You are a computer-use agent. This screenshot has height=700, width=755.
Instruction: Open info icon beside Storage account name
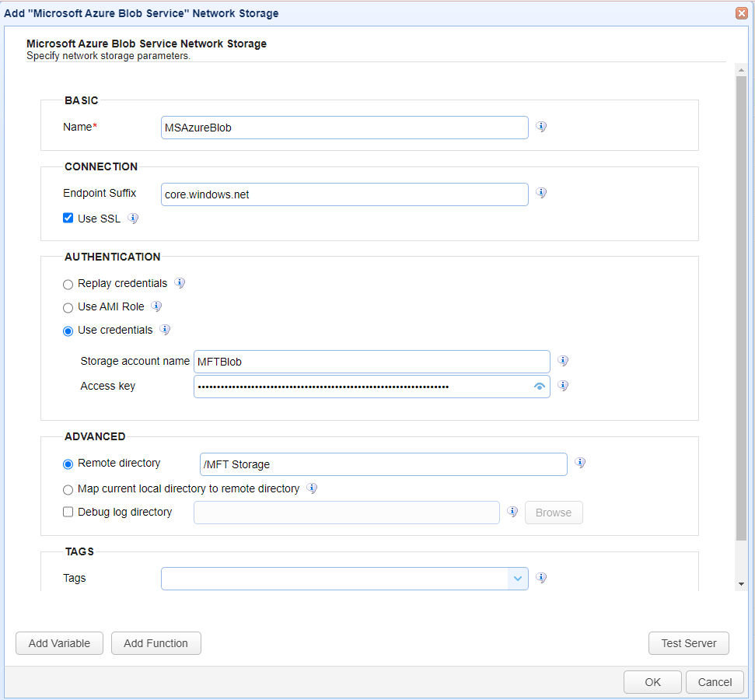tap(563, 361)
